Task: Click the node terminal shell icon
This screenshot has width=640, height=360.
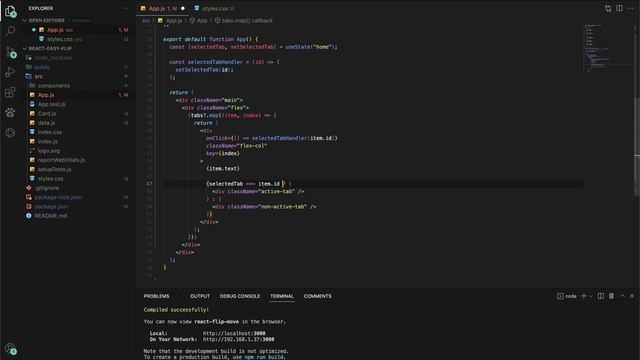Action: (560, 296)
